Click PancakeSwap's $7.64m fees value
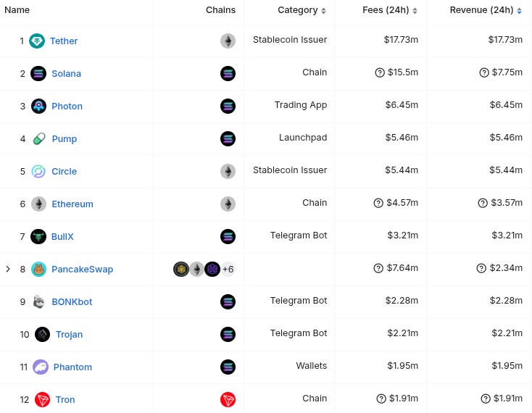 coord(402,268)
